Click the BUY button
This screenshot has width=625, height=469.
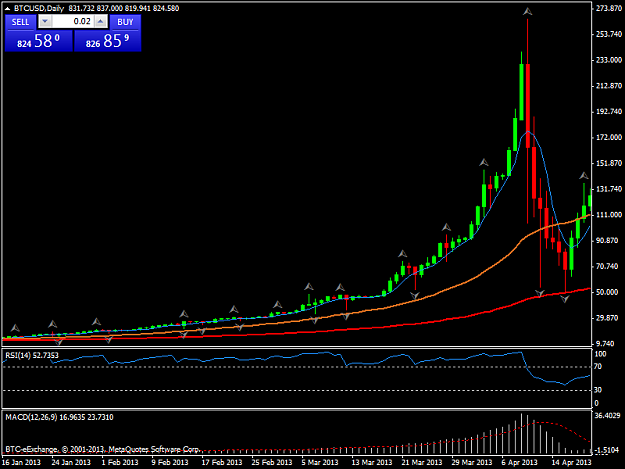[125, 22]
